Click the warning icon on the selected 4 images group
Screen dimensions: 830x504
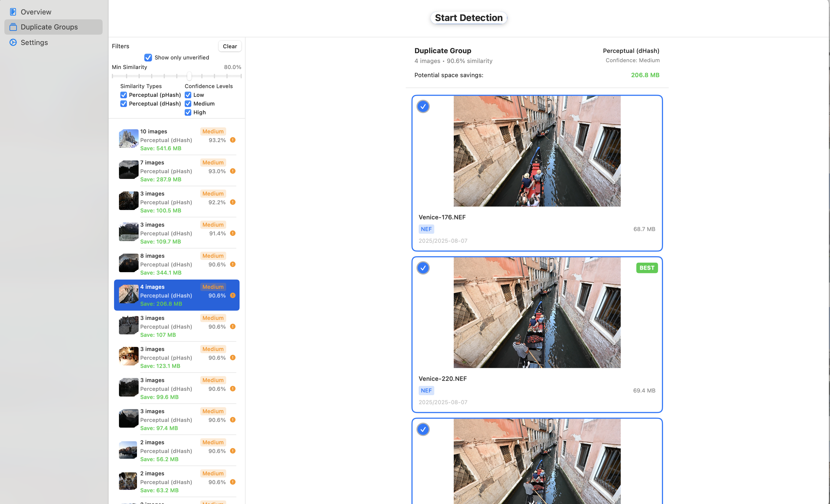coord(233,295)
